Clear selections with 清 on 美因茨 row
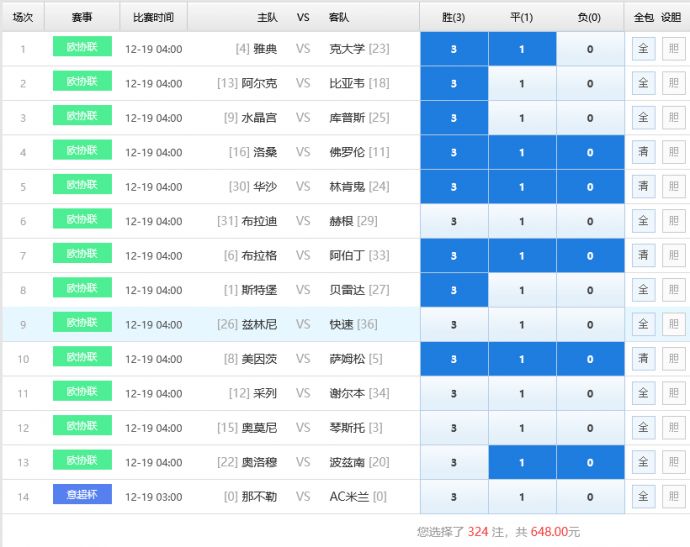 643,359
